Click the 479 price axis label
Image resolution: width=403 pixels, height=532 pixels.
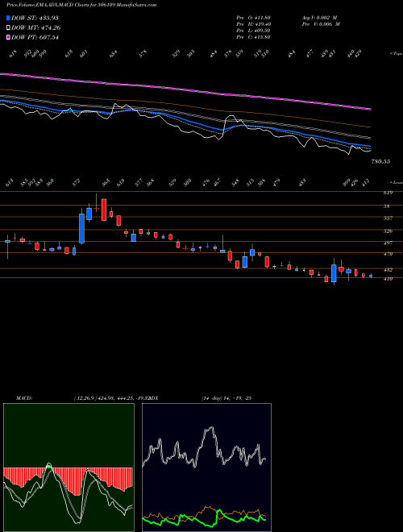[388, 254]
